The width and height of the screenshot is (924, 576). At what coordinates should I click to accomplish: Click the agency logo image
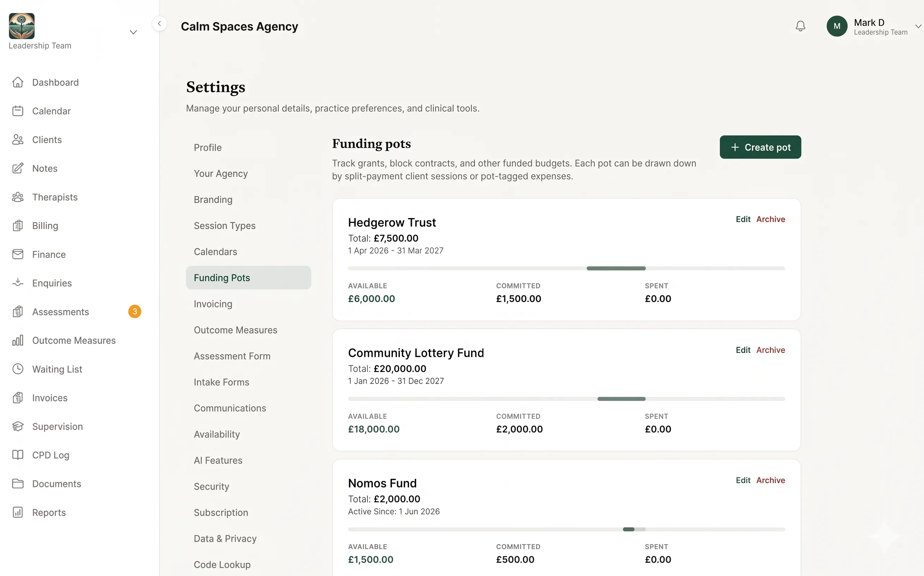22,26
